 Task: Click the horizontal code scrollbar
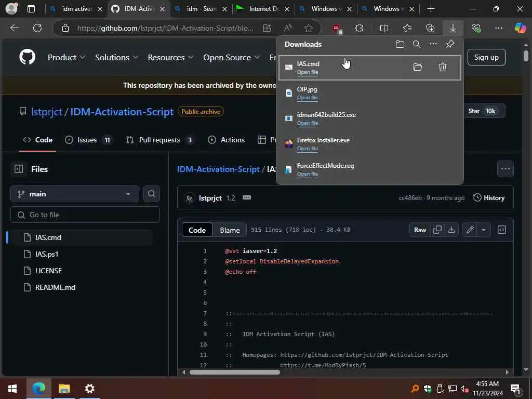(235, 372)
